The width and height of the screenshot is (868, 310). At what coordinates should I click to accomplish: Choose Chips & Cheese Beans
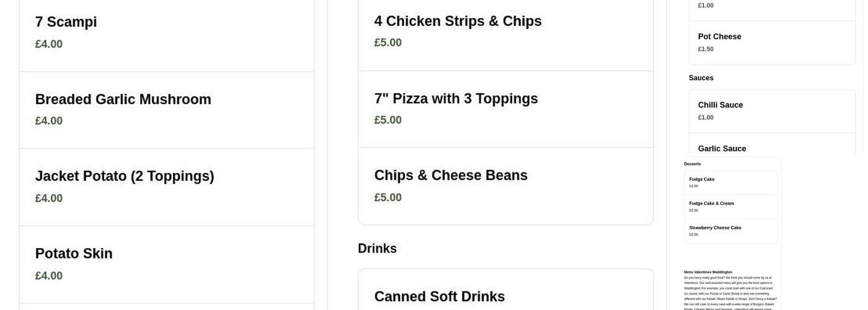505,186
